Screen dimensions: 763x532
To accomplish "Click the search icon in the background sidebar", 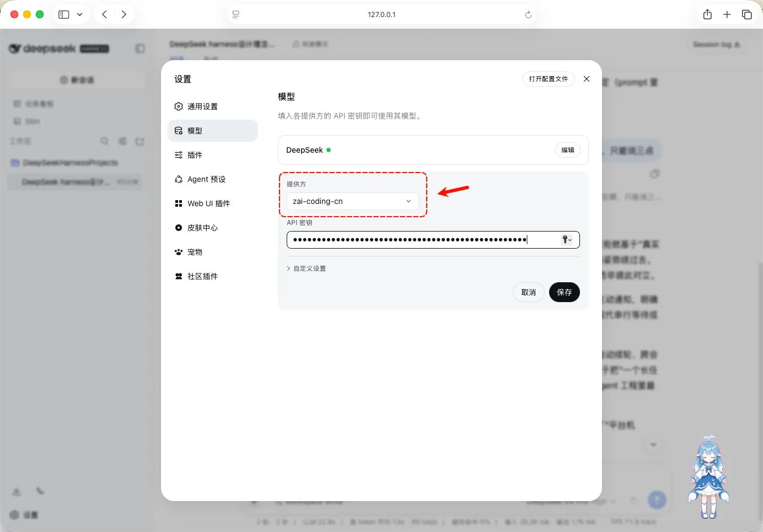I will 104,142.
